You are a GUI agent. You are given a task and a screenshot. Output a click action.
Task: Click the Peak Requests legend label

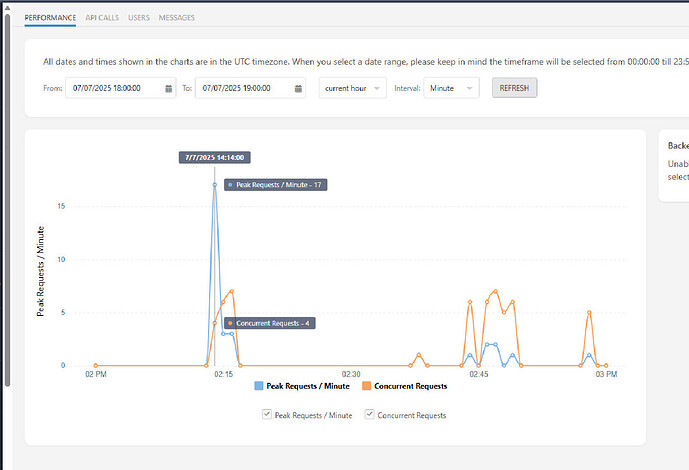pyautogui.click(x=307, y=385)
